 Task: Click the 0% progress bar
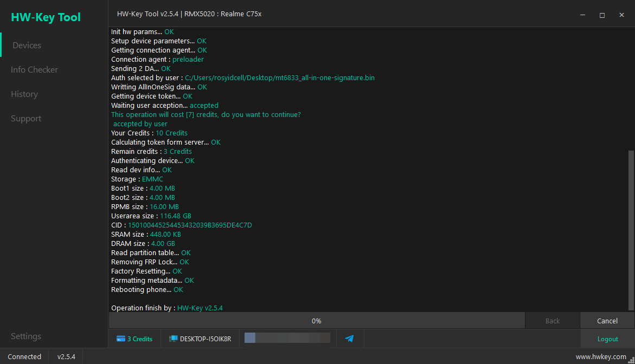pos(317,321)
